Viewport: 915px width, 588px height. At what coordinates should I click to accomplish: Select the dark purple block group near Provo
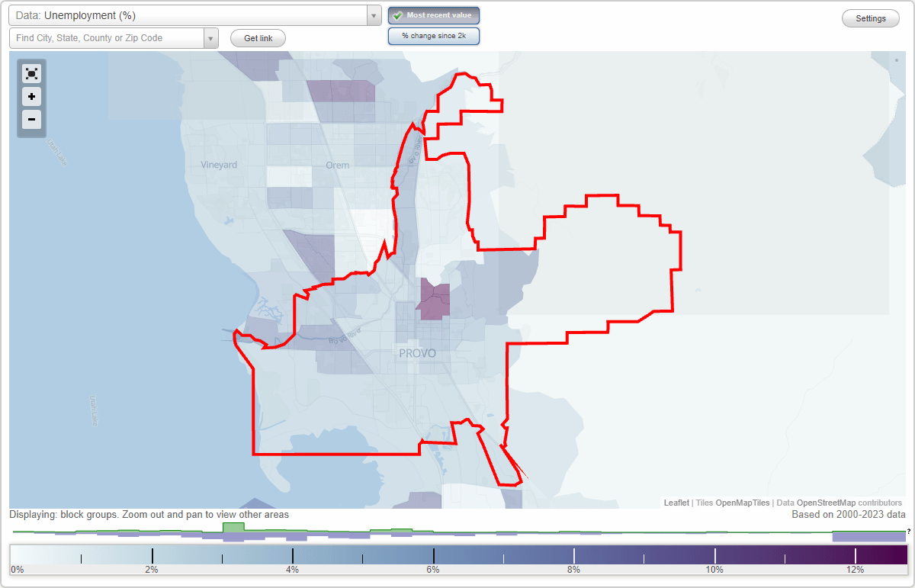435,299
